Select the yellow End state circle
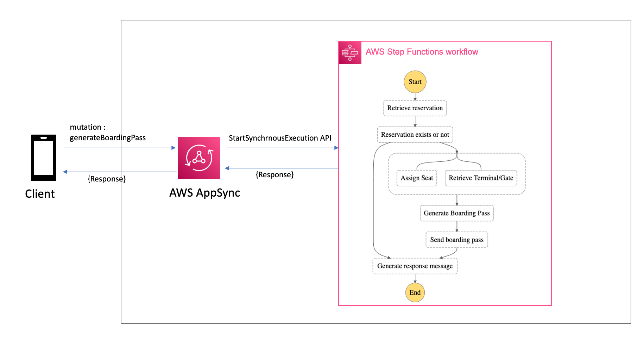644x358 pixels. tap(415, 292)
